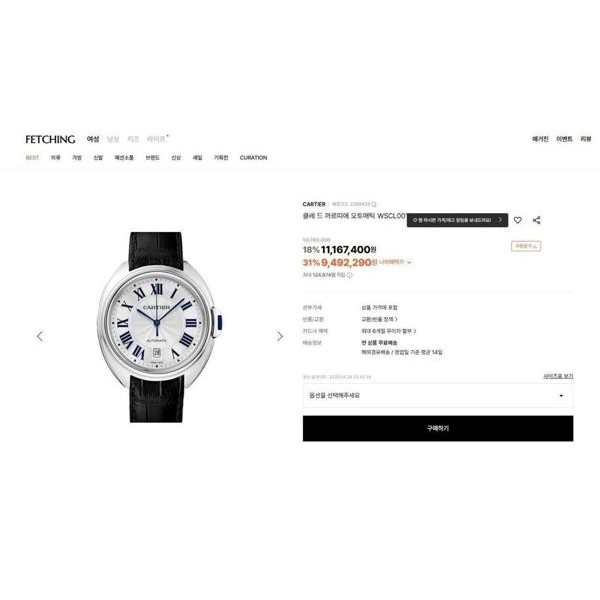Copy the product code with copy icon
This screenshot has height=600, width=600.
click(374, 204)
